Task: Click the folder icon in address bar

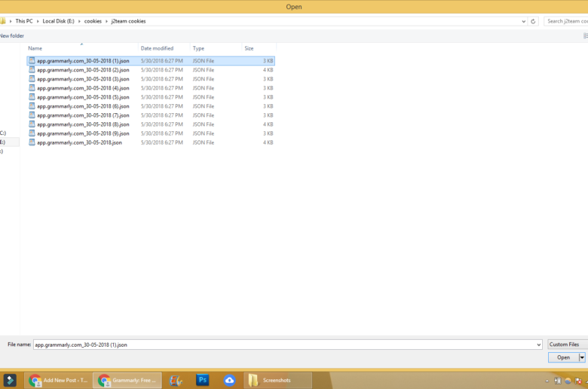Action: (2, 21)
